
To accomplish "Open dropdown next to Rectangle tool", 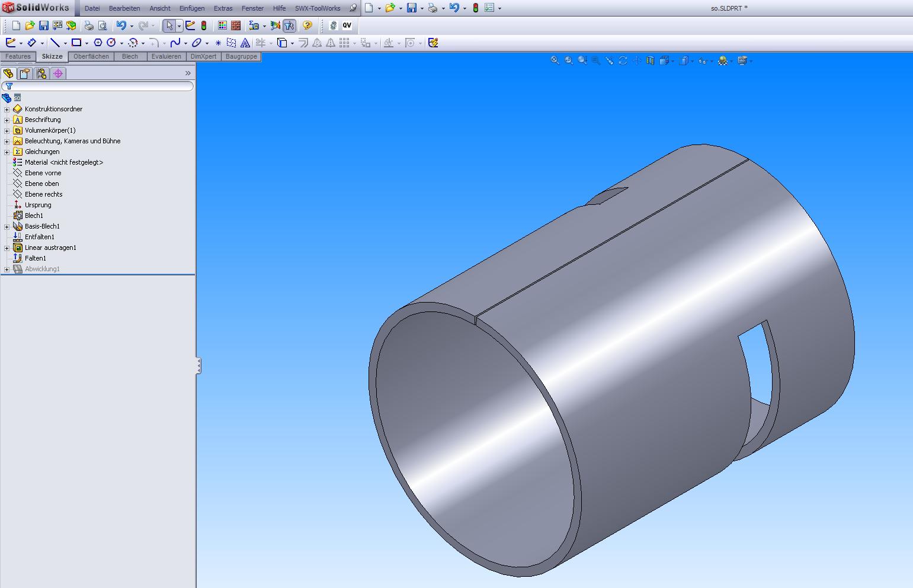I will 87,43.
